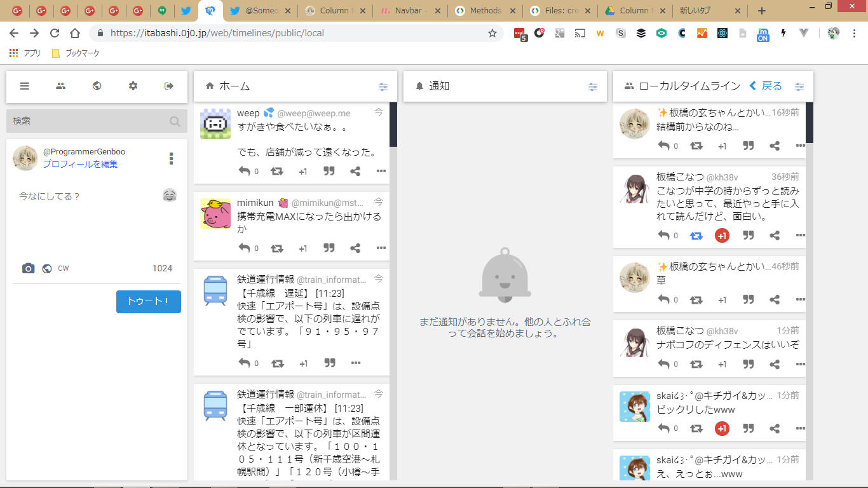Switch to the Navbar browser tab
The width and height of the screenshot is (868, 488).
(x=410, y=11)
